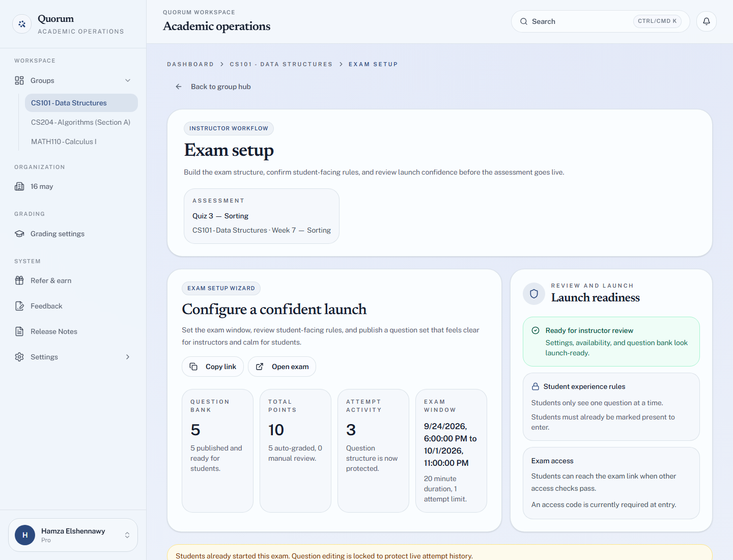Viewport: 733px width, 560px height.
Task: Click 'An access code is currently required' text
Action: [604, 505]
